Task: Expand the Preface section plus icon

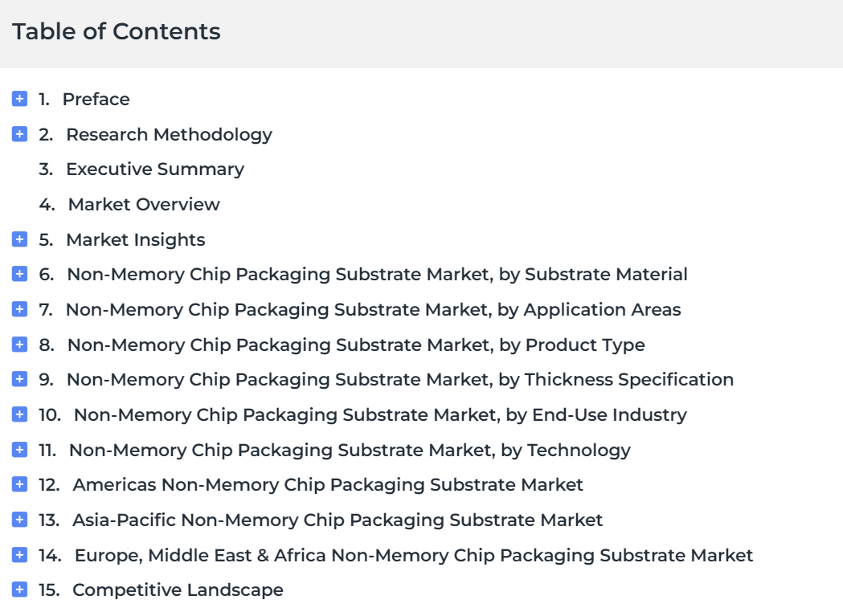Action: click(19, 99)
